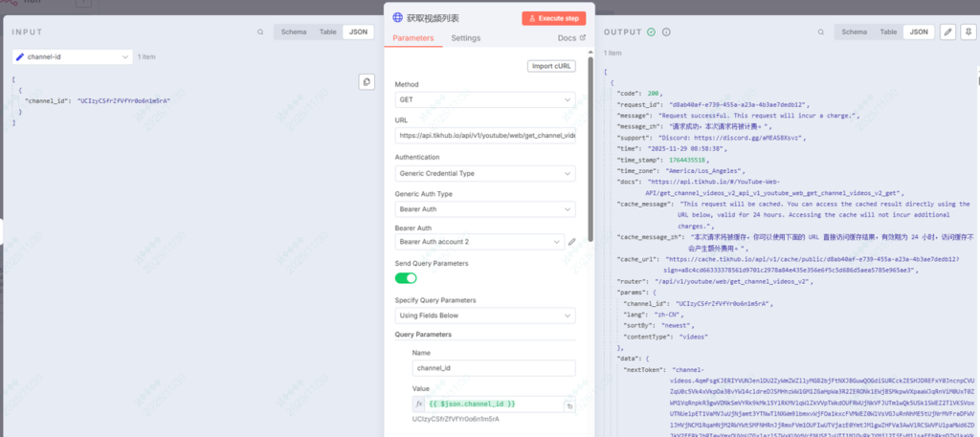Copy the input JSON using the copy icon
This screenshot has width=980, height=437.
(366, 82)
